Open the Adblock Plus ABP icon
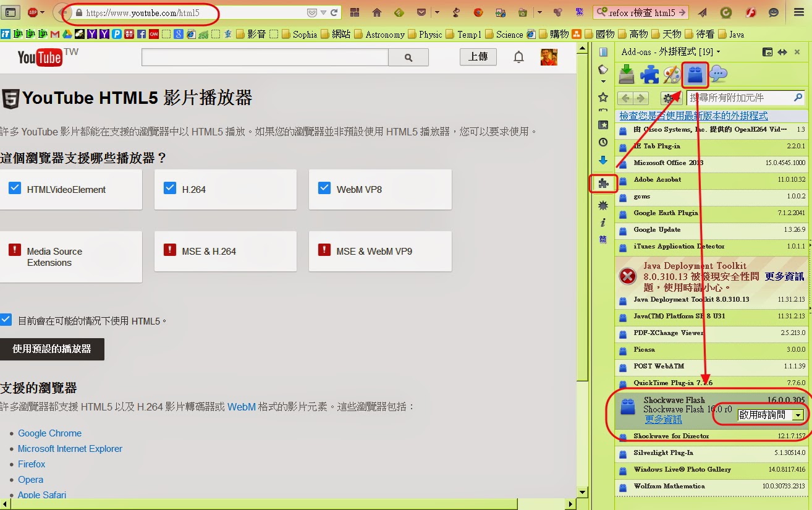The image size is (812, 510). pyautogui.click(x=33, y=12)
